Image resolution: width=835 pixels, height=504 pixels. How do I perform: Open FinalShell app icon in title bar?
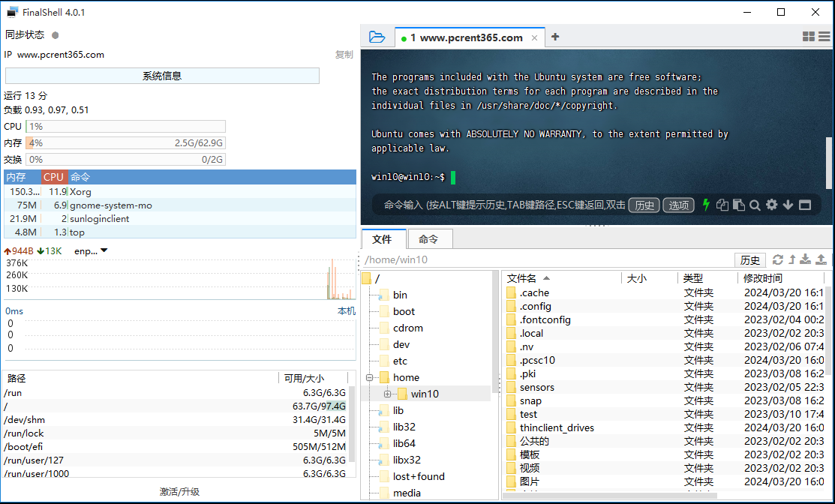[12, 12]
